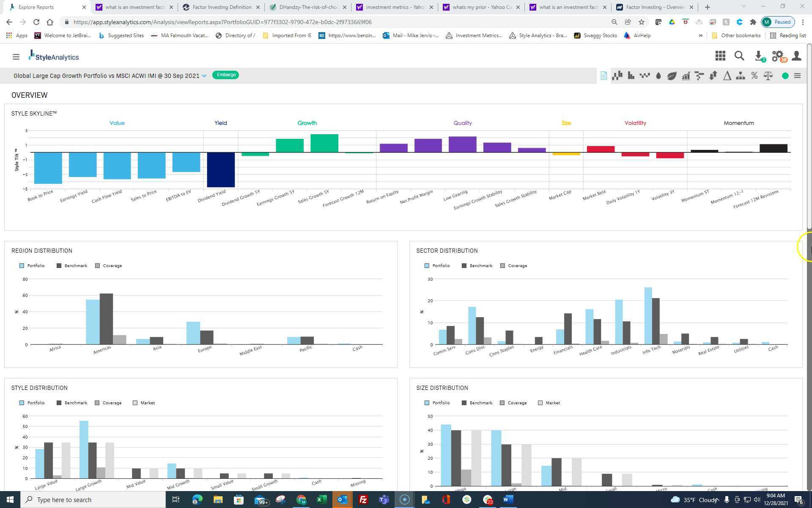Open the percent sign report icon

point(754,76)
